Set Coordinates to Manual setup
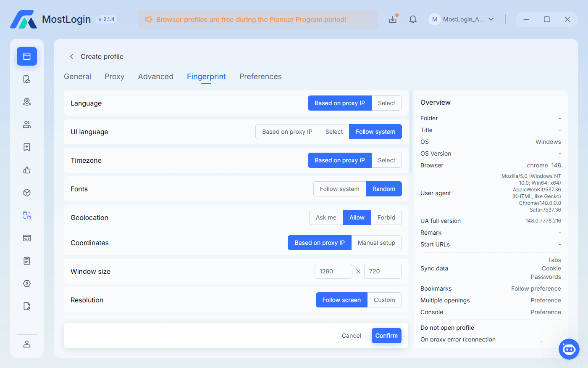The height and width of the screenshot is (368, 588). tap(376, 243)
